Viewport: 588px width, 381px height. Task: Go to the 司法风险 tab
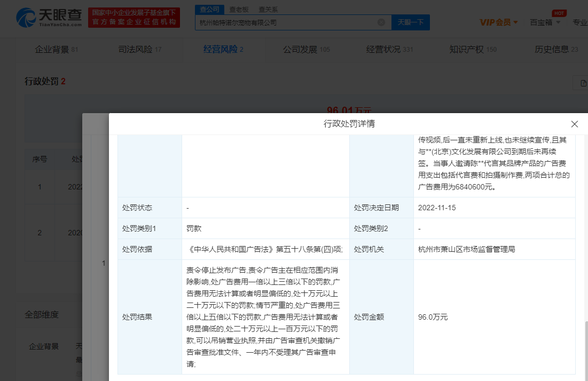139,50
